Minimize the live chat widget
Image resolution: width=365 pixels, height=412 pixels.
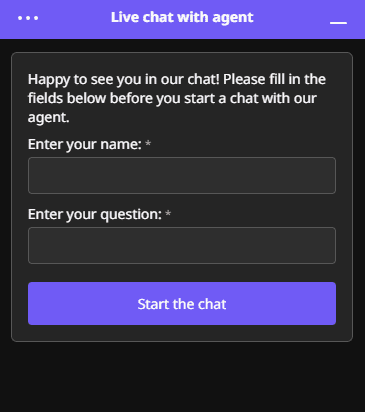338,22
